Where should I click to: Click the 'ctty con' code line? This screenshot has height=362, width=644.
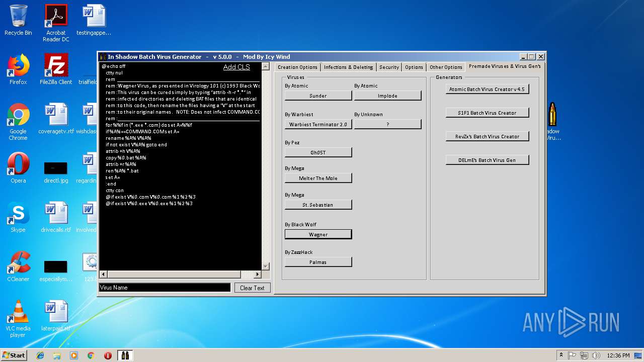pos(114,190)
